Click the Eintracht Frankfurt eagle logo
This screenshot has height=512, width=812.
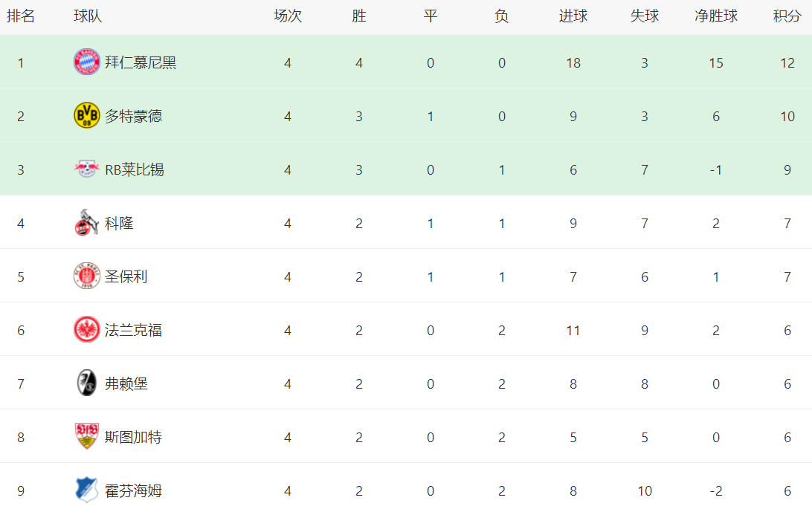[x=86, y=330]
